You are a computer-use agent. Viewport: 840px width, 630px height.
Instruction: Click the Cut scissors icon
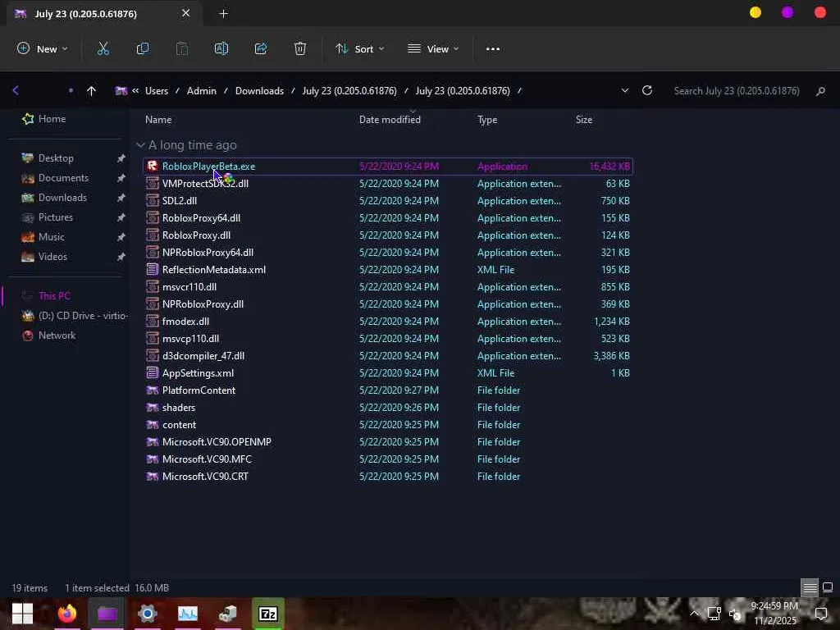tap(103, 48)
